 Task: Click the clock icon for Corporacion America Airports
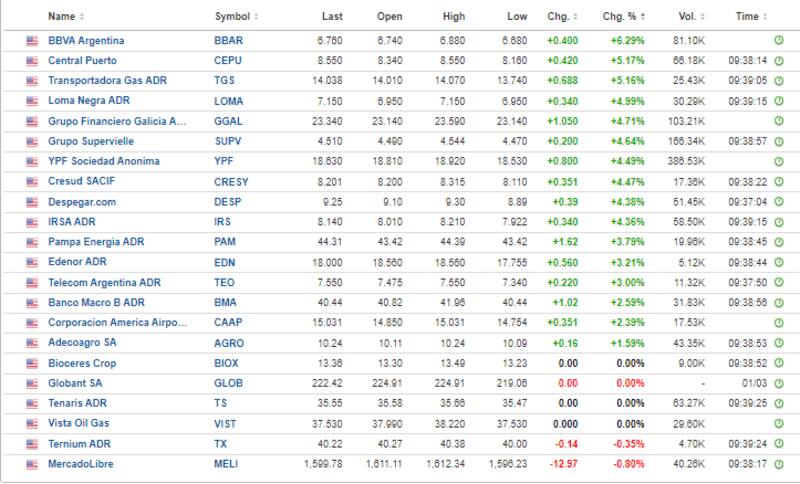(779, 323)
